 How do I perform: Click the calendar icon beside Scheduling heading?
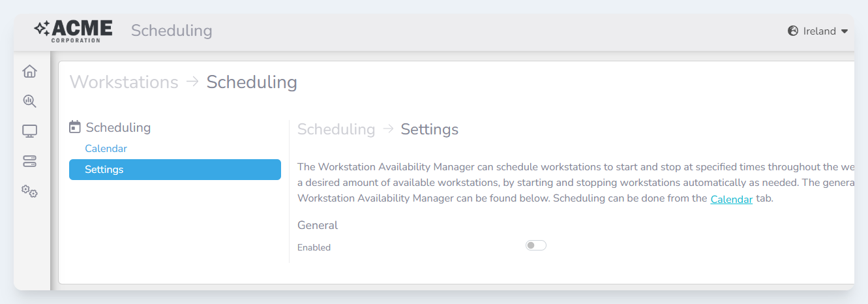(x=75, y=127)
